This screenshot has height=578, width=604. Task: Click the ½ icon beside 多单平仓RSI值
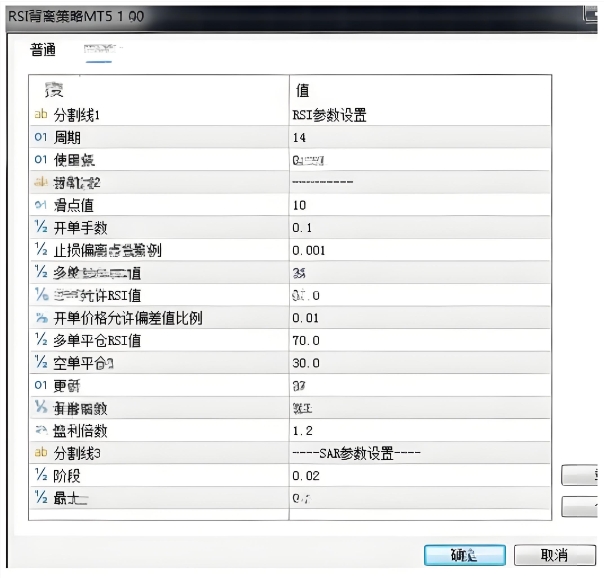coord(41,340)
